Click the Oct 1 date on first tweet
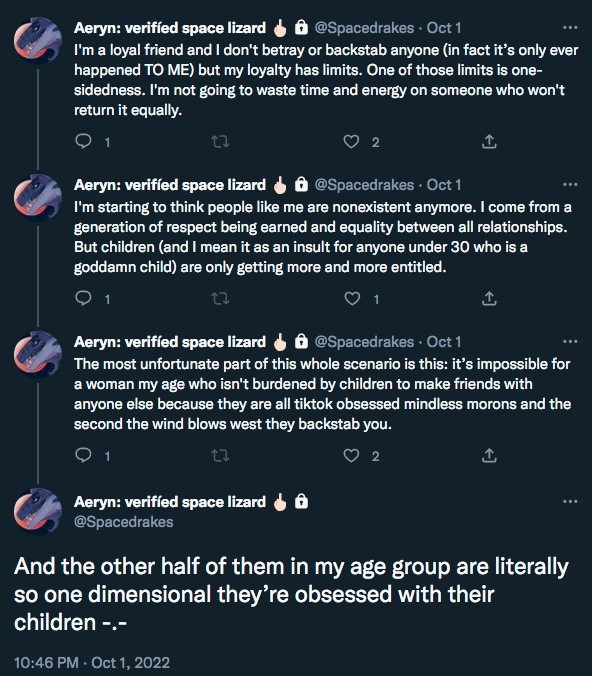 pos(444,28)
